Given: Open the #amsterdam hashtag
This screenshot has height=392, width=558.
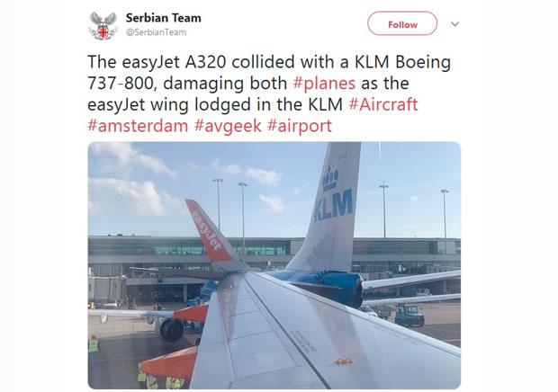Looking at the screenshot, I should (x=138, y=126).
